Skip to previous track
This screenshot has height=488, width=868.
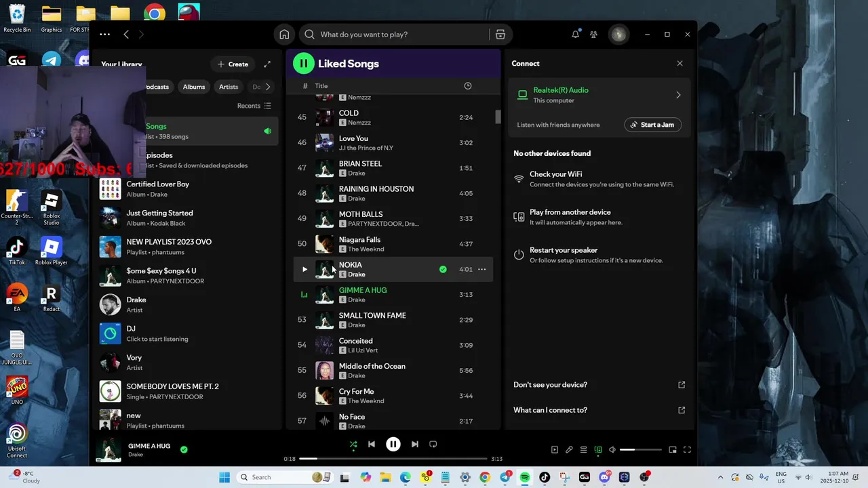click(x=372, y=445)
